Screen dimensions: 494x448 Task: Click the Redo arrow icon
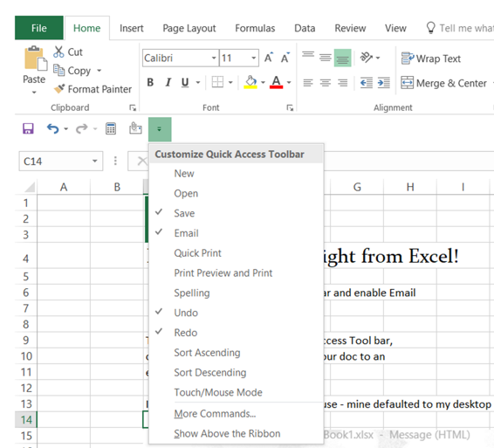[x=81, y=128]
